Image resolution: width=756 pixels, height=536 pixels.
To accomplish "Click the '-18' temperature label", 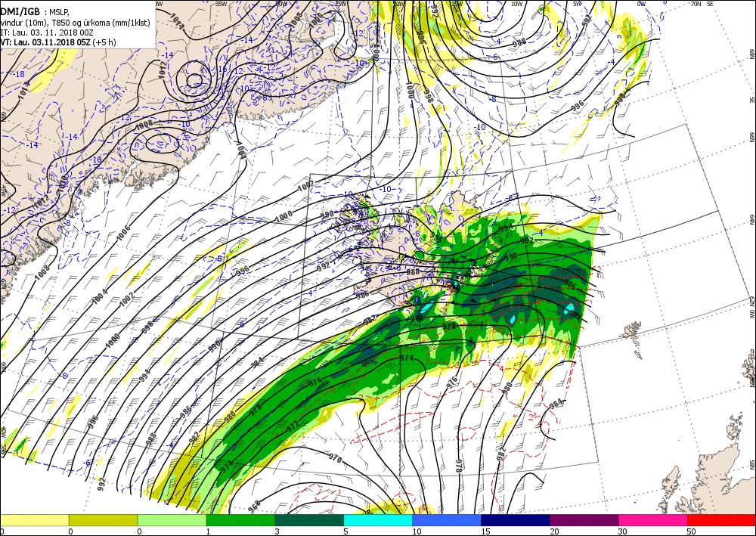I will point(19,74).
